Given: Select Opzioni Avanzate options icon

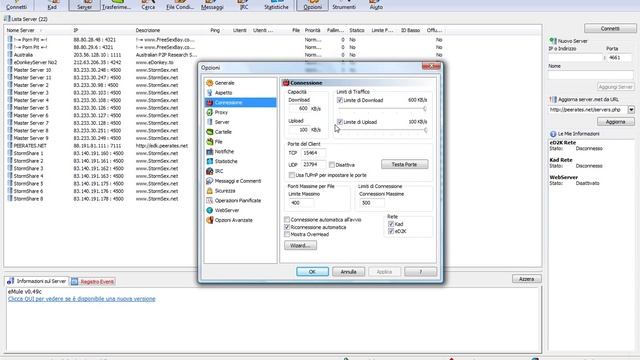Looking at the screenshot, I should (x=209, y=220).
